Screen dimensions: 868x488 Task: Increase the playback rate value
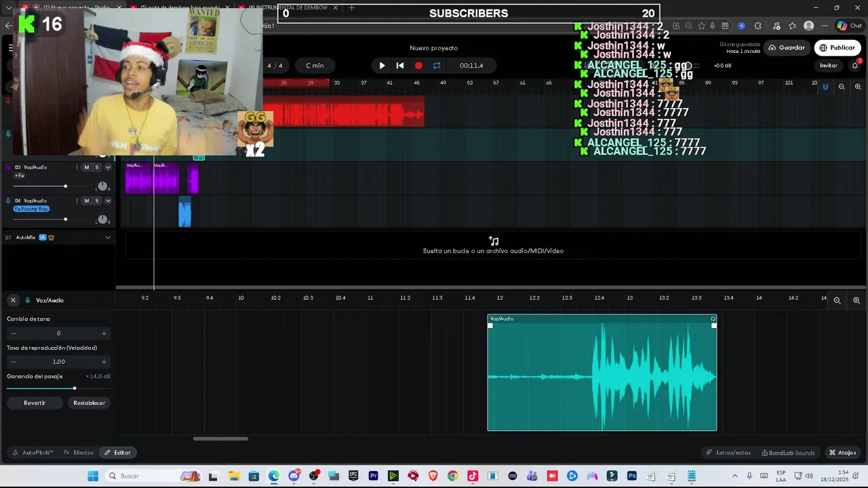pos(104,362)
